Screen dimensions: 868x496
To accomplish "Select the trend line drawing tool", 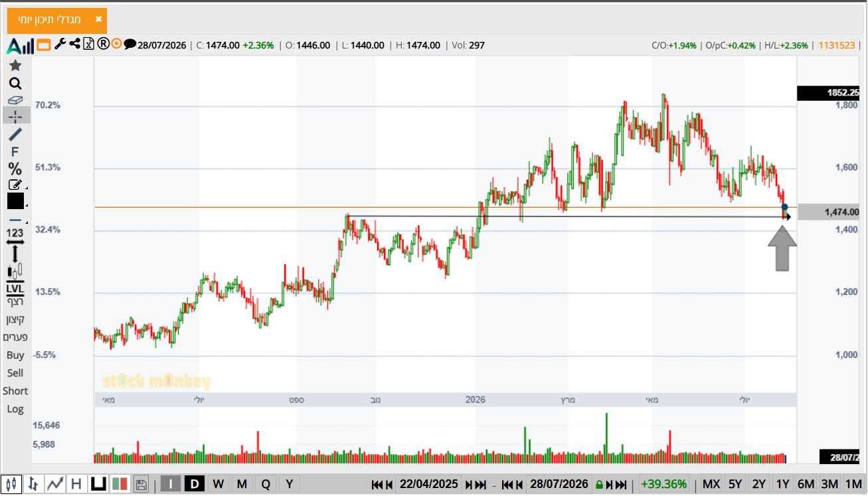I will point(15,134).
